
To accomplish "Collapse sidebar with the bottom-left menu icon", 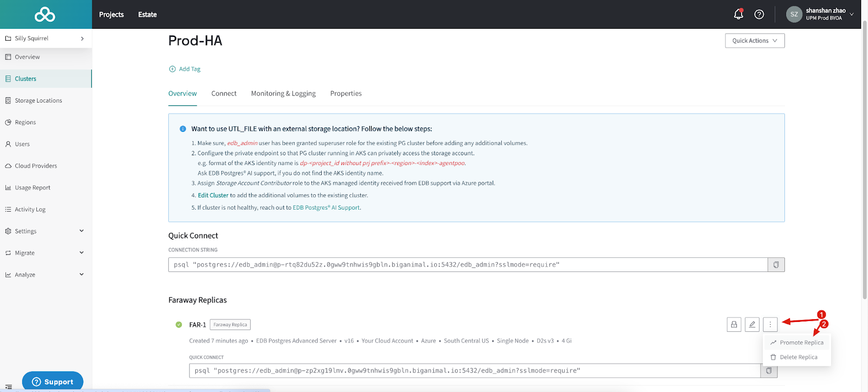I will (x=9, y=387).
